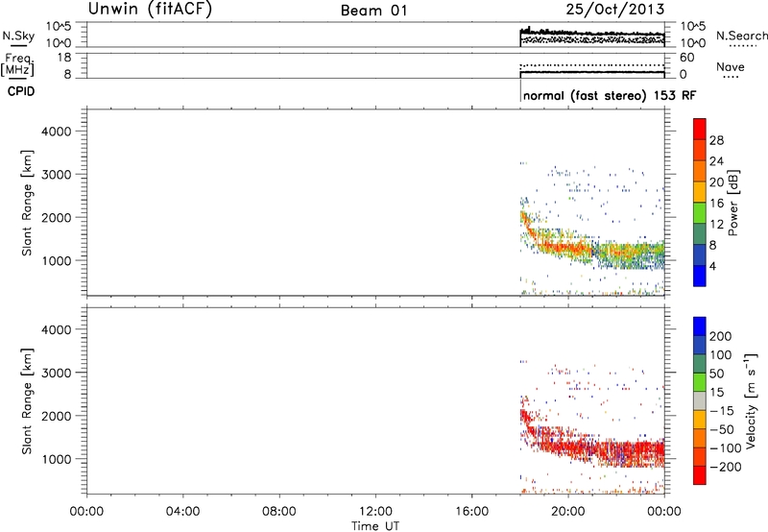The height and width of the screenshot is (532, 768).
Task: Click the power color bar red segment
Action: tap(700, 129)
